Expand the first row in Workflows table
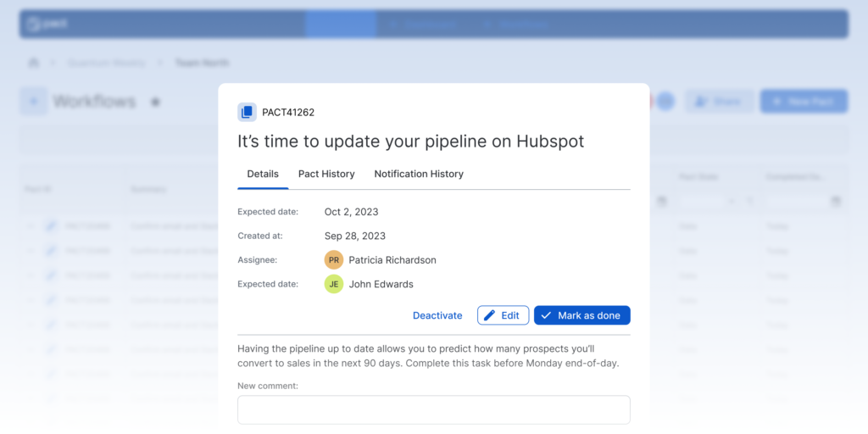The width and height of the screenshot is (868, 434). [31, 226]
